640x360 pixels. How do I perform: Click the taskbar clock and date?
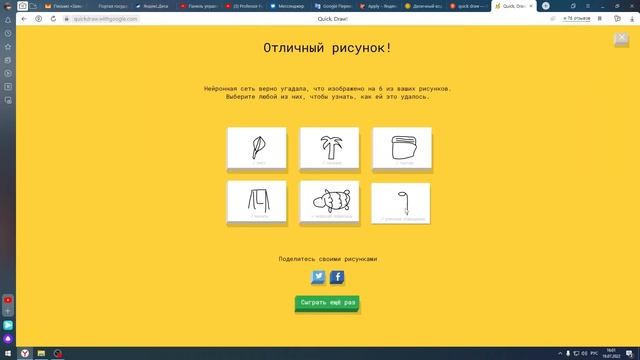click(x=611, y=353)
